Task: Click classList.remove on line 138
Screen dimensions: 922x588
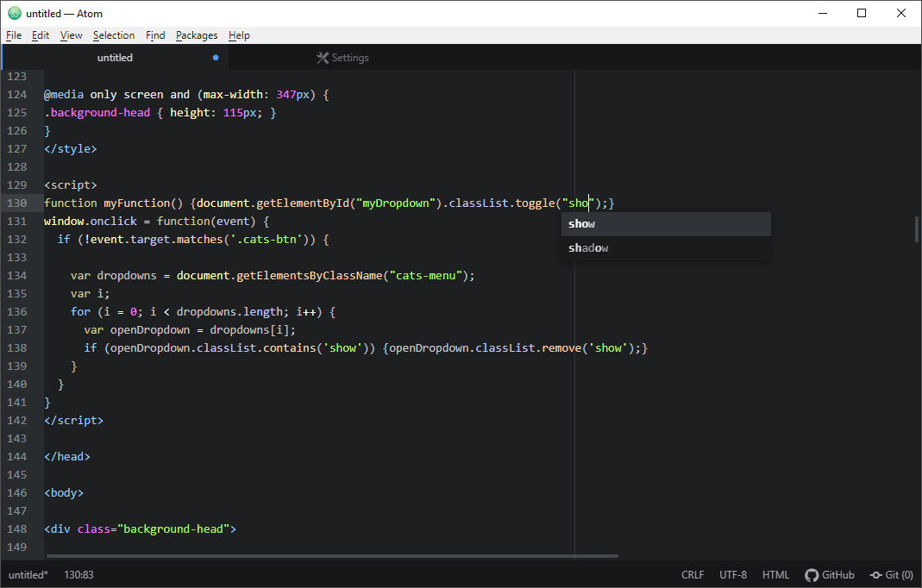Action: [528, 348]
